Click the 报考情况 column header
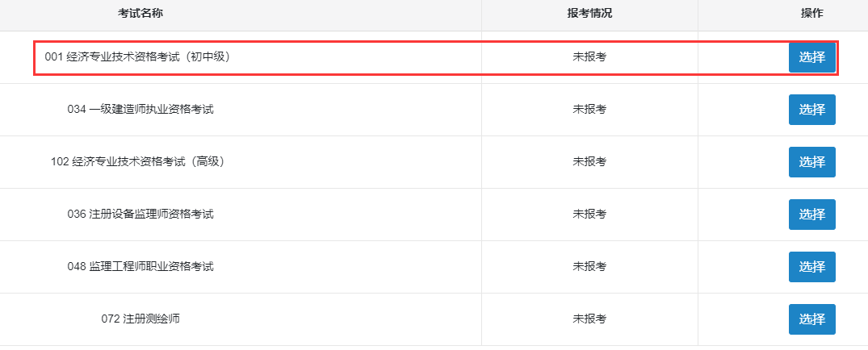The image size is (868, 350). click(x=589, y=15)
